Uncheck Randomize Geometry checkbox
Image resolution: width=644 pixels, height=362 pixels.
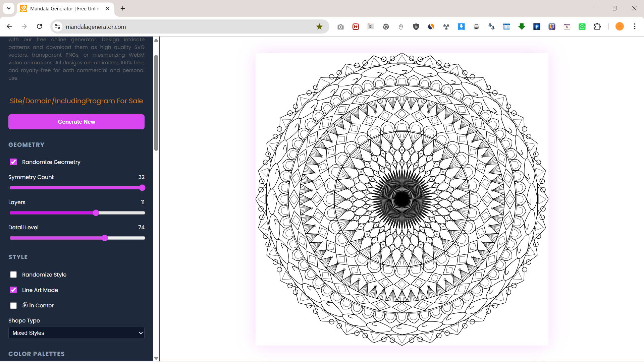pyautogui.click(x=13, y=162)
